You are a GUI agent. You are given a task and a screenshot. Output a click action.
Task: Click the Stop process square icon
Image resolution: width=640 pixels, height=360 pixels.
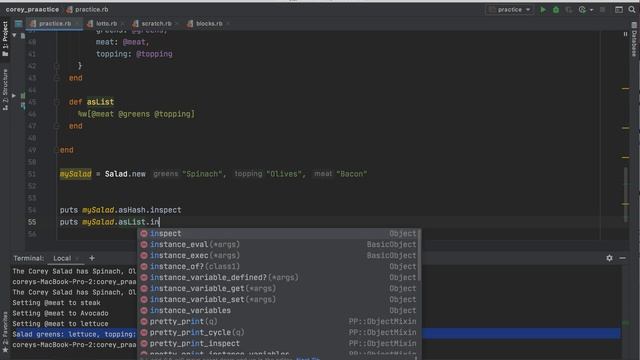click(x=602, y=10)
